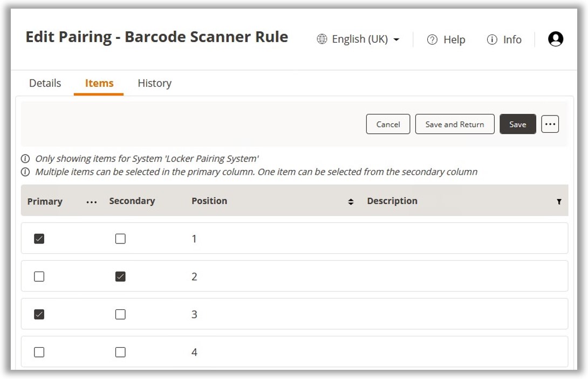Viewport: 588px width, 379px height.
Task: Click the Save and Return button
Action: pos(454,124)
